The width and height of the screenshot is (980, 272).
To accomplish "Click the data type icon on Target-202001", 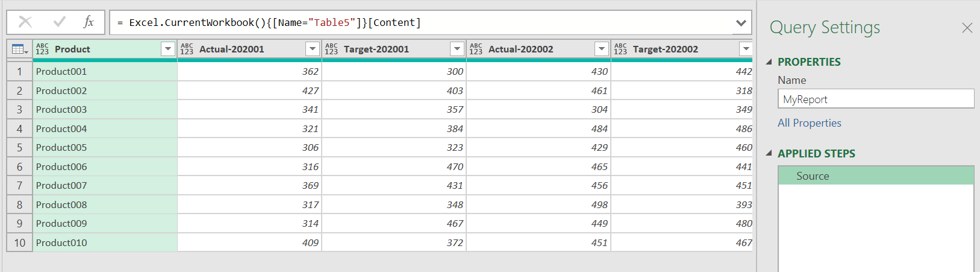I will coord(331,49).
